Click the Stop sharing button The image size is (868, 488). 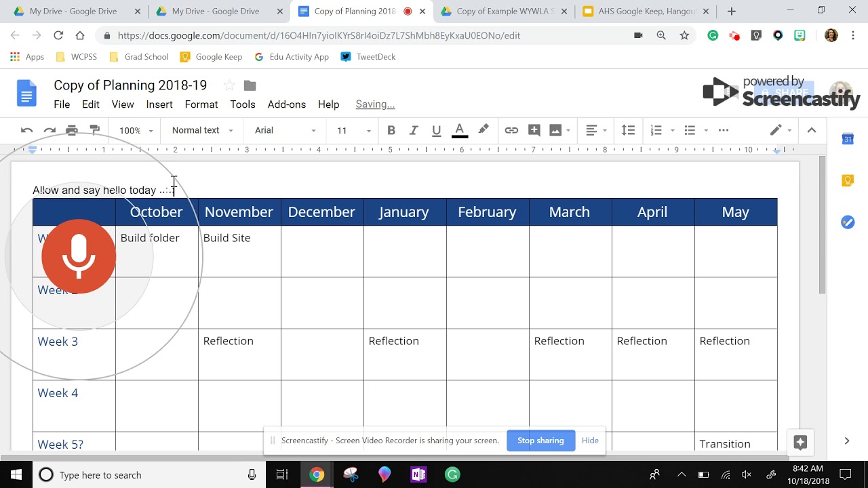point(540,441)
